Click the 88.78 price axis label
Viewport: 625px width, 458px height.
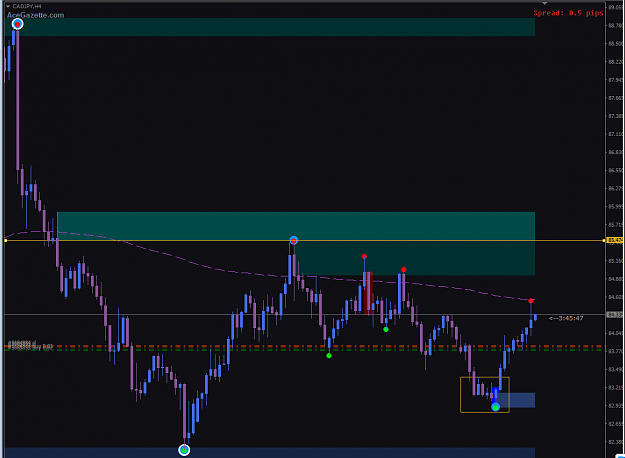pos(615,26)
